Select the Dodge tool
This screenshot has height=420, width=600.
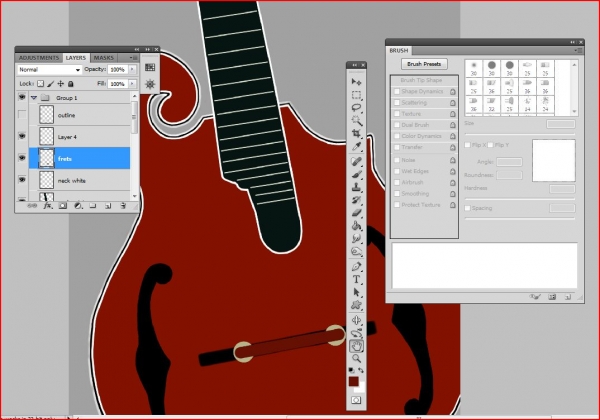[356, 252]
